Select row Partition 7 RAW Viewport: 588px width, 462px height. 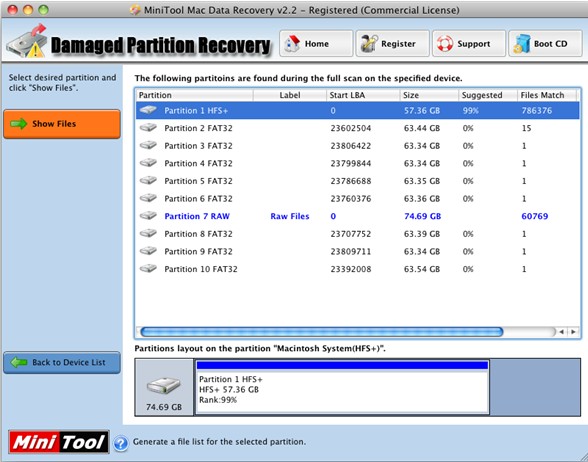pos(357,216)
